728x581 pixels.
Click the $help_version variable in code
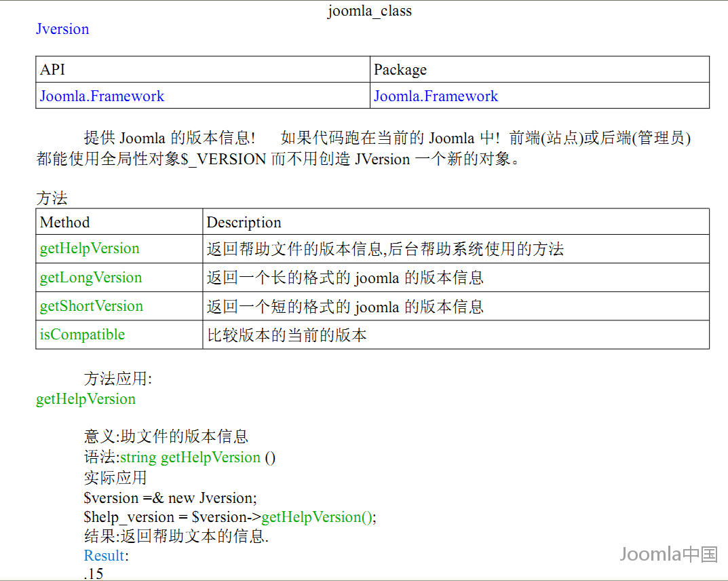tap(129, 517)
